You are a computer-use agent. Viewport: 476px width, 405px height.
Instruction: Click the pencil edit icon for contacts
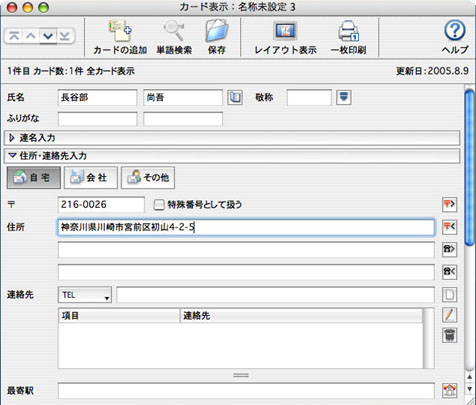click(x=449, y=315)
